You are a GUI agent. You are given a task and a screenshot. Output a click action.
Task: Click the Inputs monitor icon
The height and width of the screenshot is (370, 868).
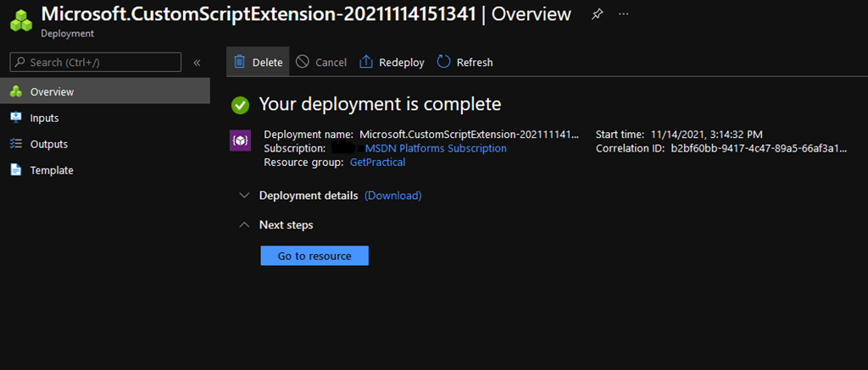coord(16,118)
